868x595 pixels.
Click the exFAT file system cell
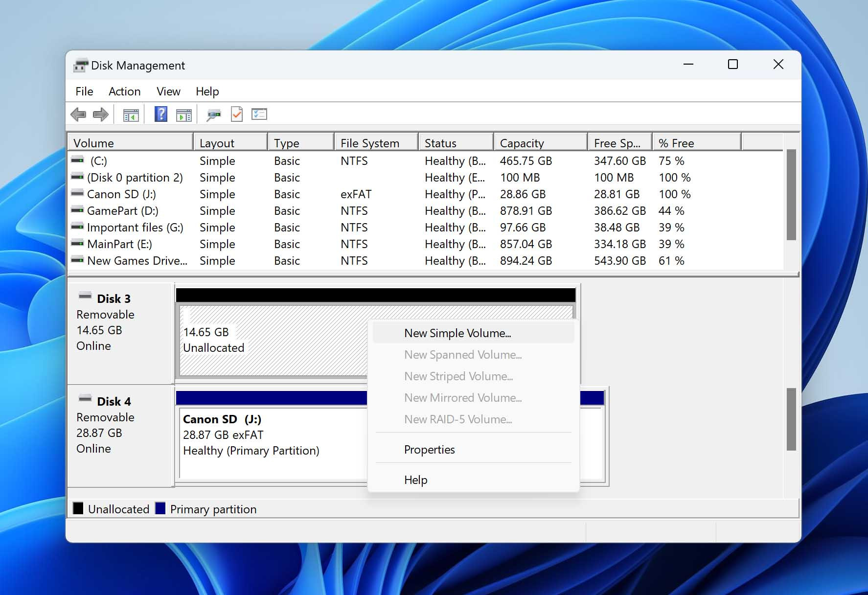356,194
